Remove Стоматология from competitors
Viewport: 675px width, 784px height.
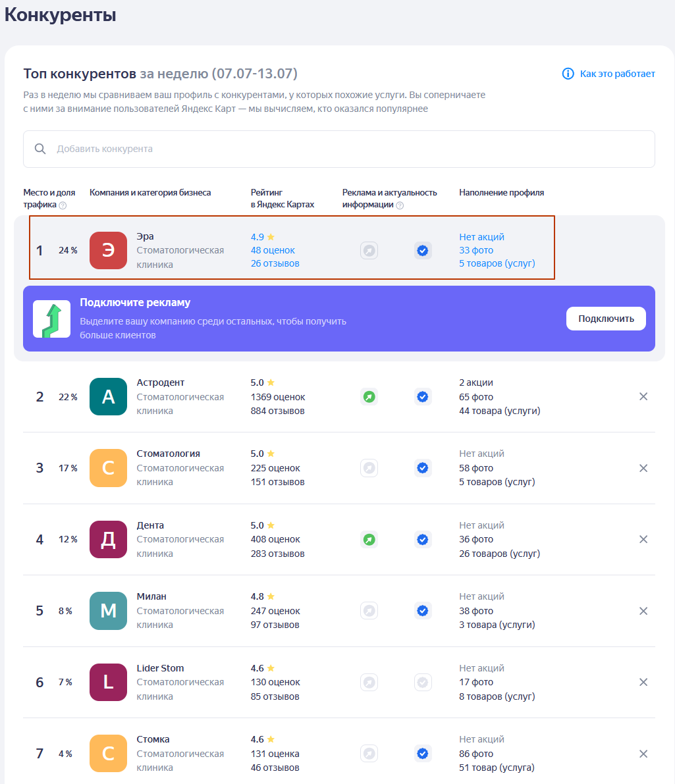pyautogui.click(x=643, y=468)
